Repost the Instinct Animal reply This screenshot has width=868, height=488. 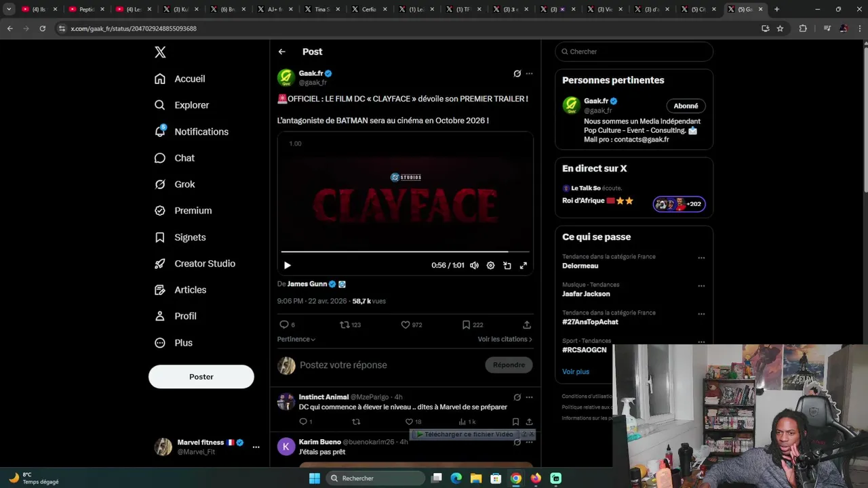356,422
